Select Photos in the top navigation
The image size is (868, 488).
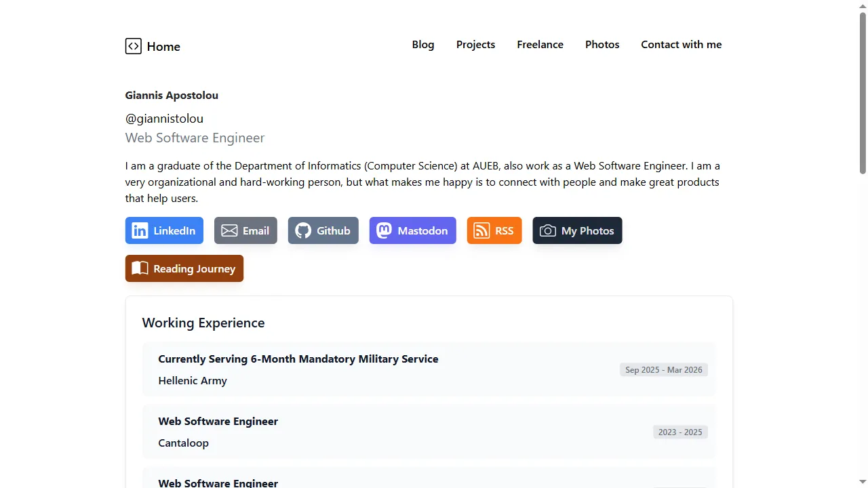(x=602, y=45)
